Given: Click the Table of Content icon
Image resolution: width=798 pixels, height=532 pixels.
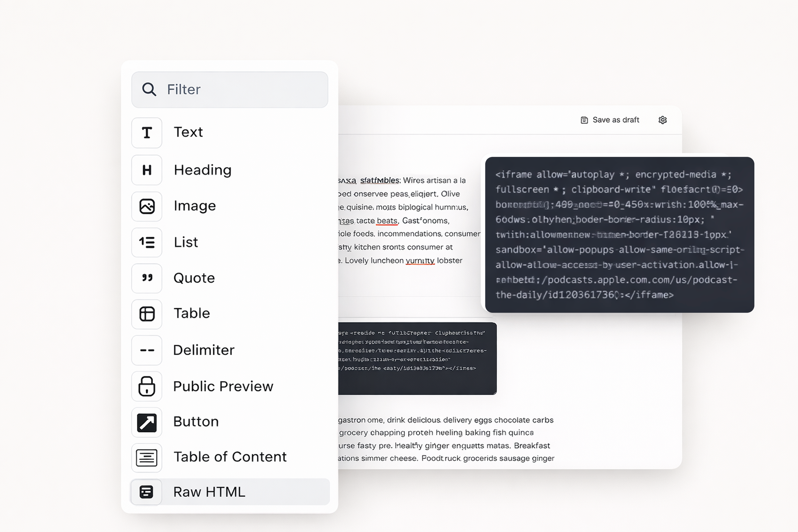Looking at the screenshot, I should [x=147, y=458].
